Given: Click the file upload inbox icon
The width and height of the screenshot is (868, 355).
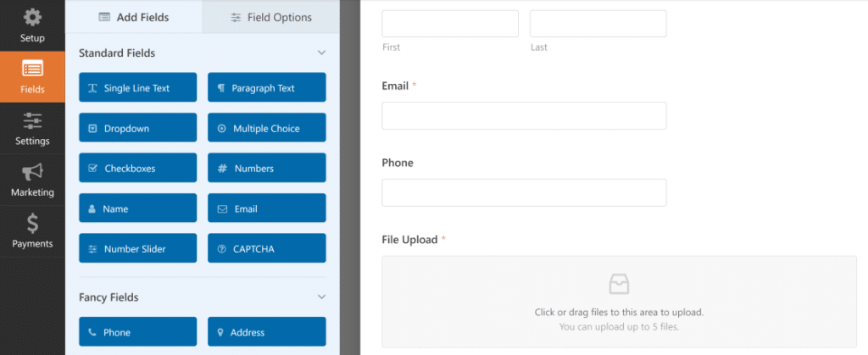Looking at the screenshot, I should point(619,284).
